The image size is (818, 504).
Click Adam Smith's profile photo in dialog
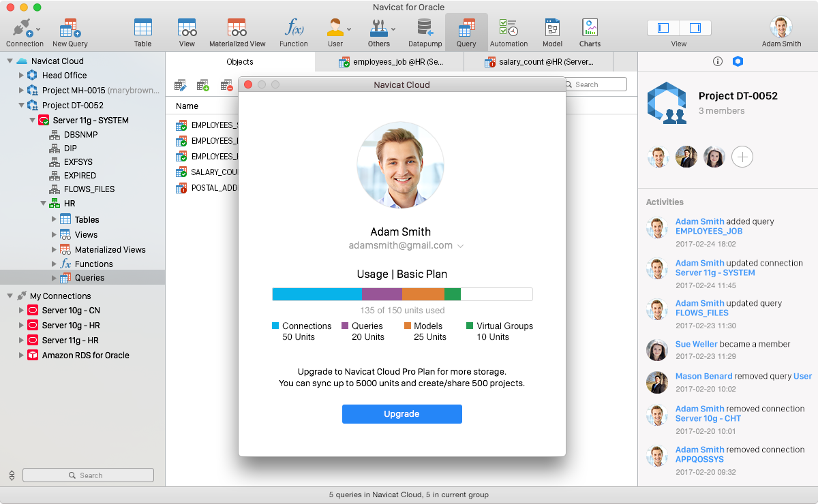point(401,166)
